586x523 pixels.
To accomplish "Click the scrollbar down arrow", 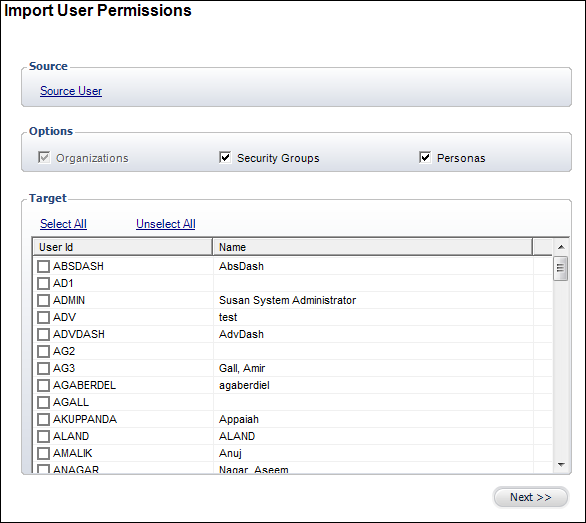I will tap(561, 465).
